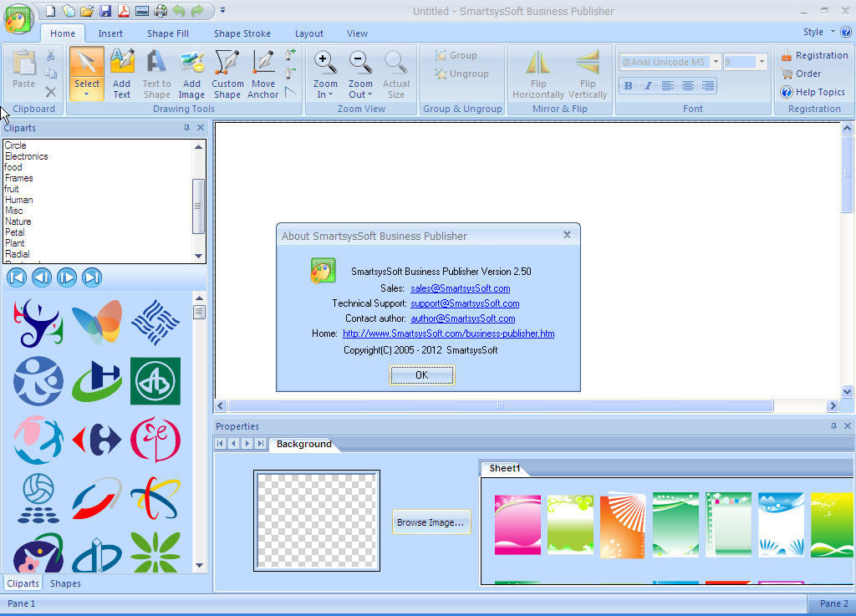Open the Select tool dropdown arrow
Viewport: 856px width, 616px height.
click(x=87, y=95)
